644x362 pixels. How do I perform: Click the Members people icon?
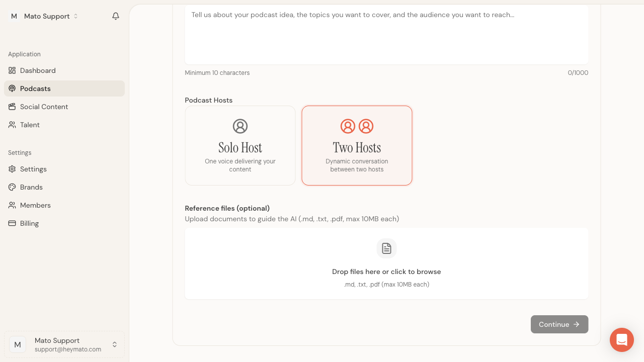12,205
